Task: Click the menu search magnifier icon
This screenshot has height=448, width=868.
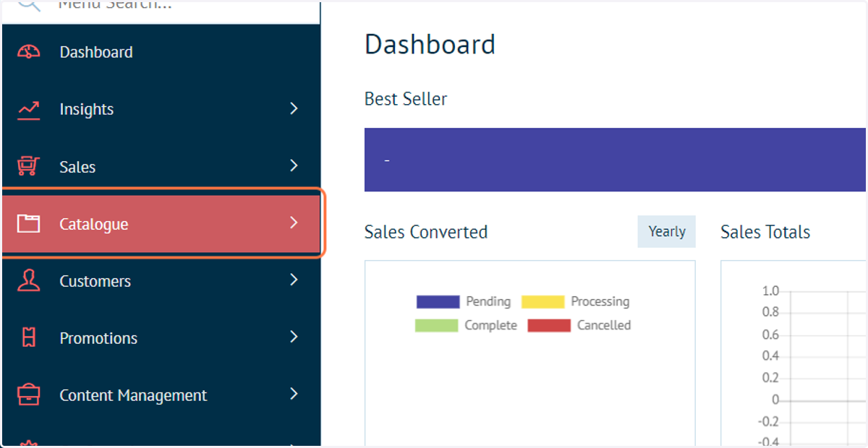Action: click(x=28, y=4)
